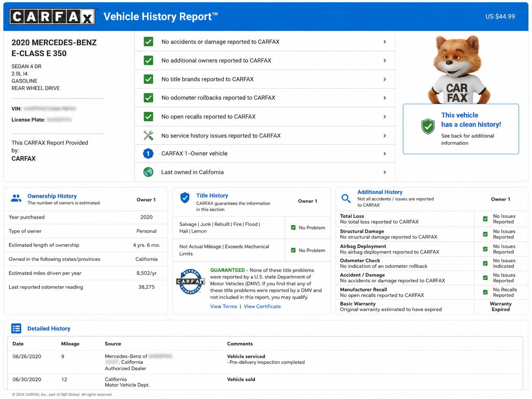The image size is (532, 399).
Task: Click the Source column header
Action: pos(113,344)
